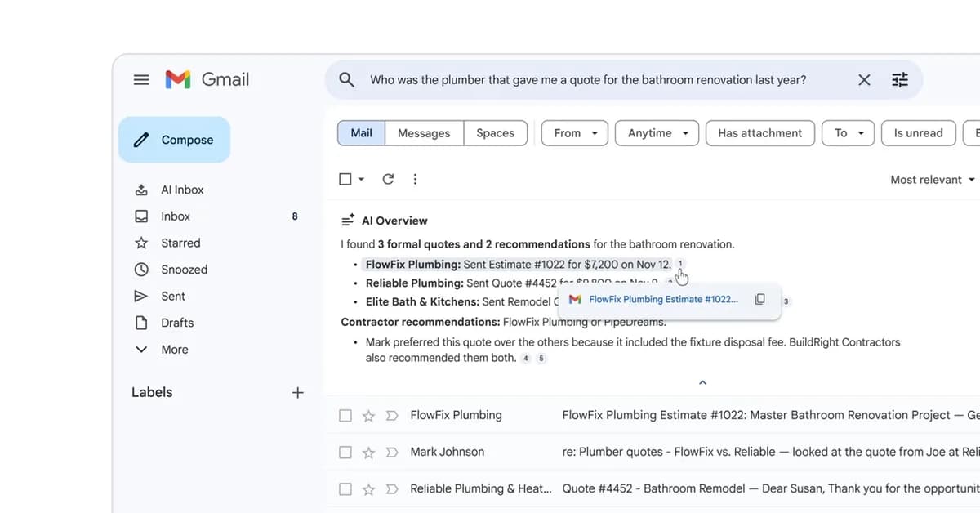Open the Sent folder
Image resolution: width=980 pixels, height=513 pixels.
(x=171, y=296)
